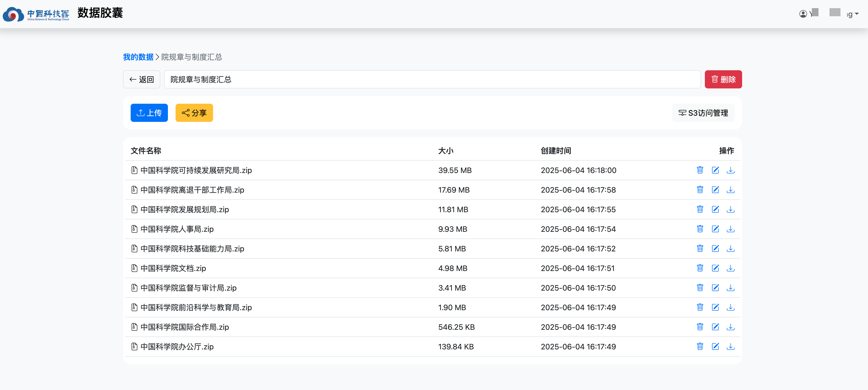The width and height of the screenshot is (868, 390).
Task: Click trash icon for 中国科学院人事局.zip
Action: pos(700,229)
